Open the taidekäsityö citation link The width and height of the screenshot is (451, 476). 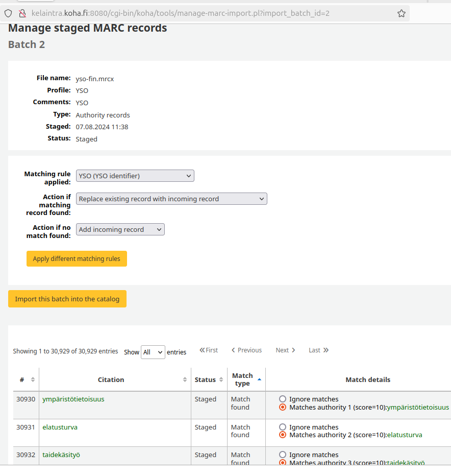[61, 455]
